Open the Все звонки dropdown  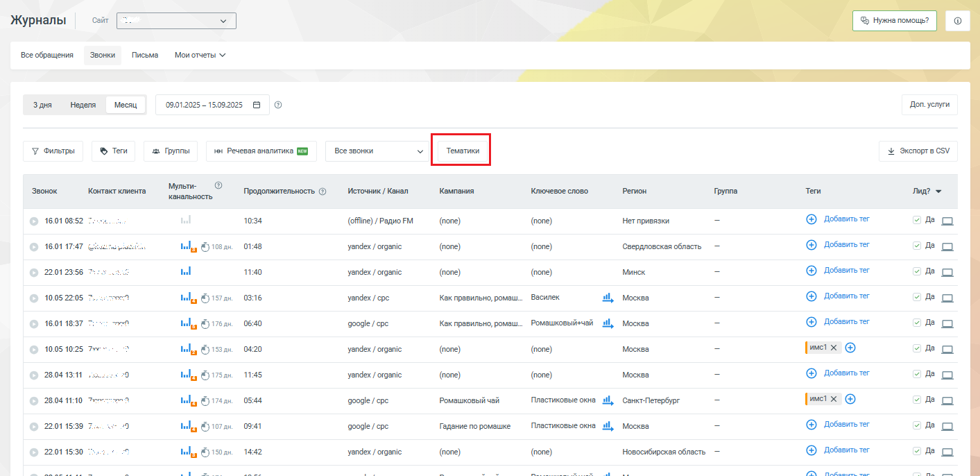click(377, 151)
